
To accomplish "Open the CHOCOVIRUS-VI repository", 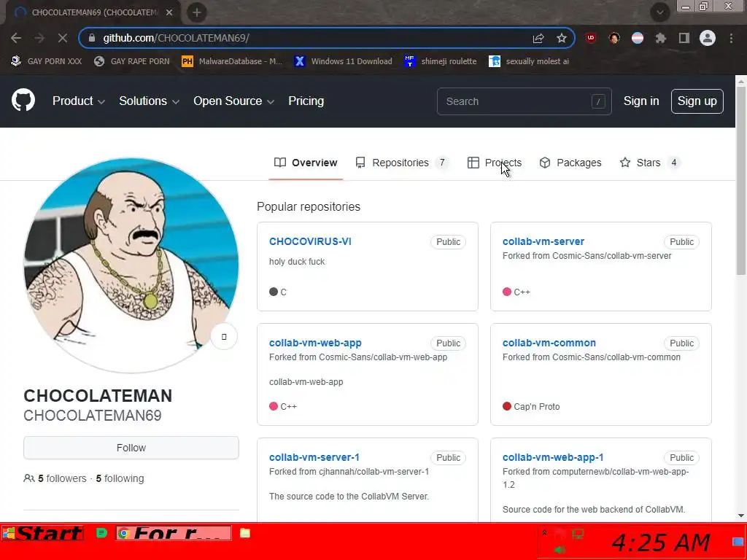I will click(310, 241).
